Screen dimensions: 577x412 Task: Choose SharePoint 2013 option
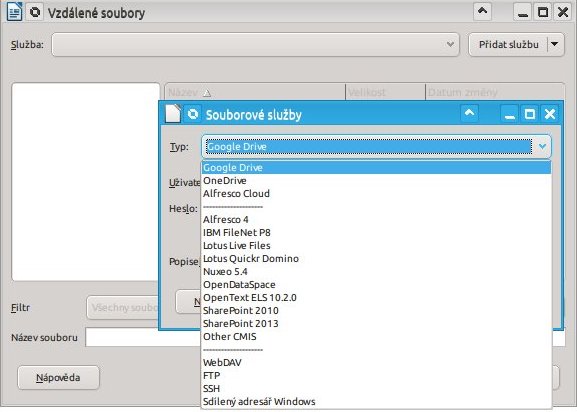(376, 323)
